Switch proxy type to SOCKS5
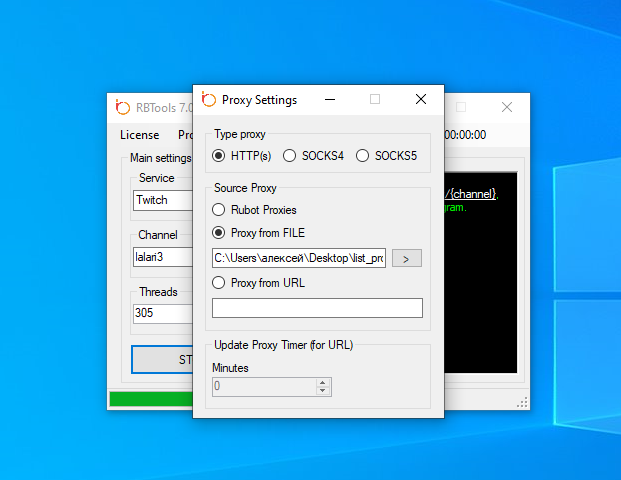Viewport: 621px width, 480px height. coord(362,156)
